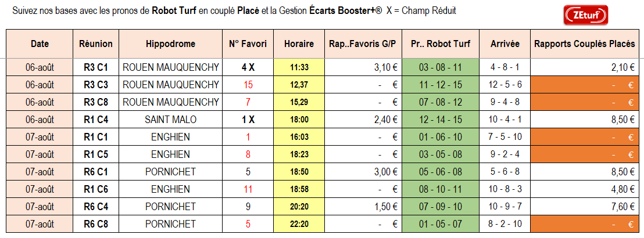Click the ZEturf logo button

tap(586, 15)
